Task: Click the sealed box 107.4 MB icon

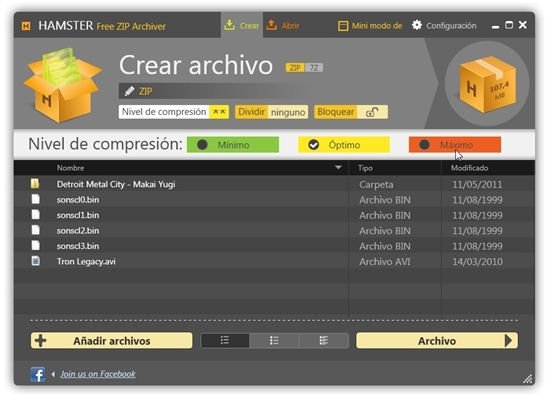Action: [487, 84]
